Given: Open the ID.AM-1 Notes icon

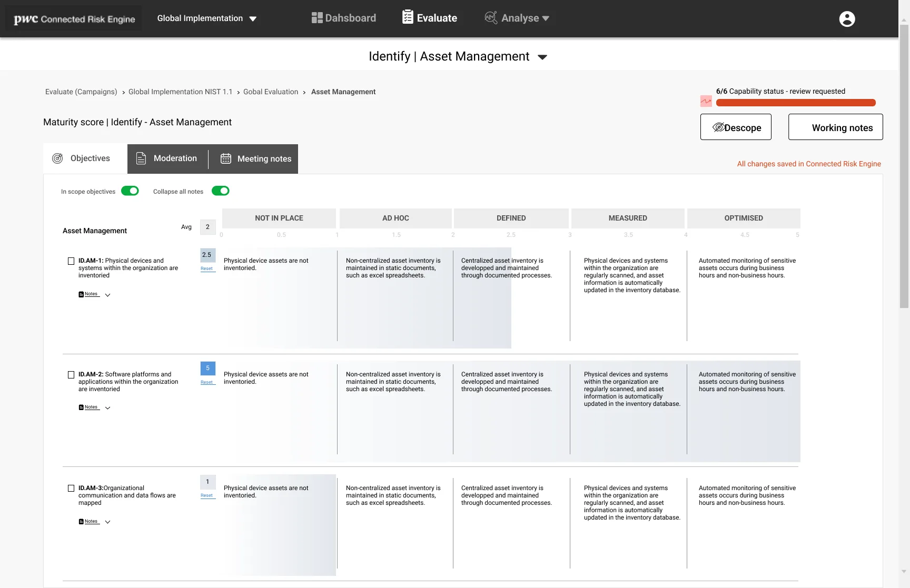Looking at the screenshot, I should pos(81,294).
